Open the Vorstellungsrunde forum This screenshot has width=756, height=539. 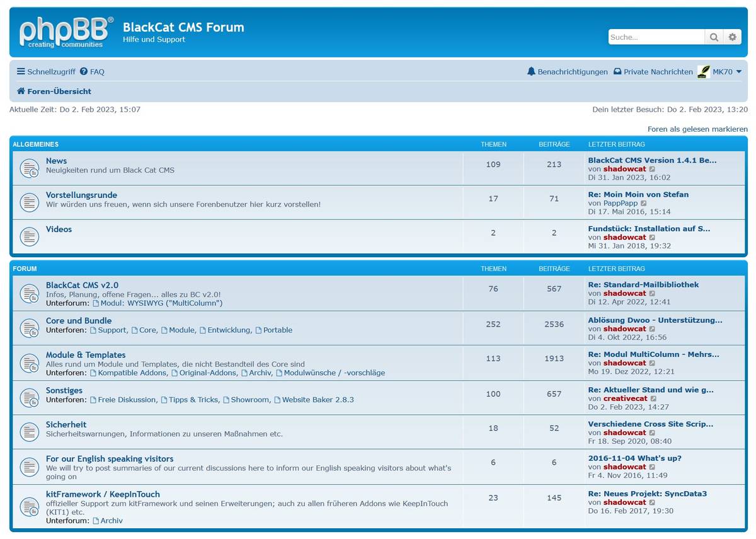coord(81,195)
